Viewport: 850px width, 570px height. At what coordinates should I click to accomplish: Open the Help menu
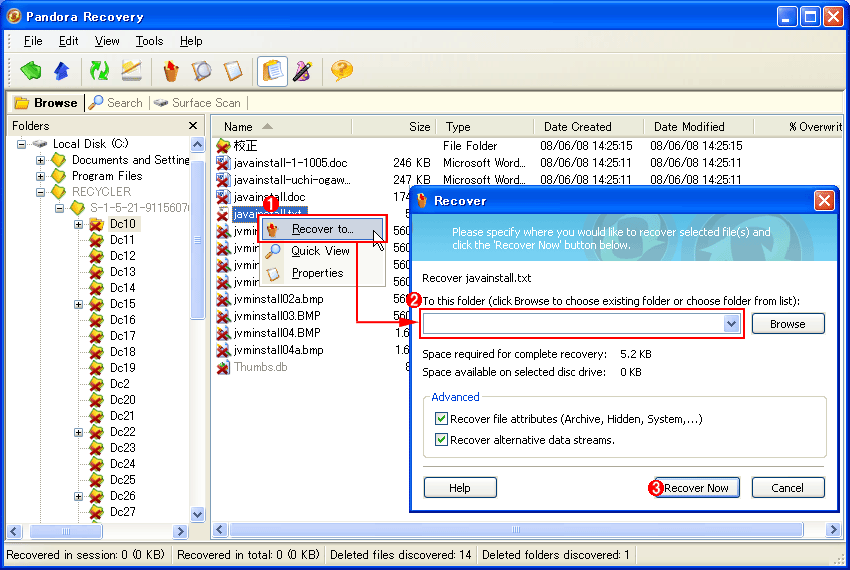click(x=191, y=41)
